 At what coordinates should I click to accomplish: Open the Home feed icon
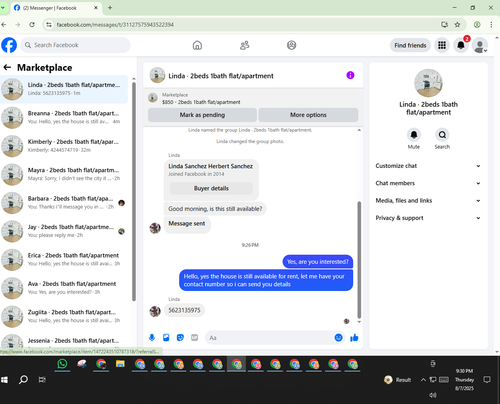pyautogui.click(x=197, y=45)
